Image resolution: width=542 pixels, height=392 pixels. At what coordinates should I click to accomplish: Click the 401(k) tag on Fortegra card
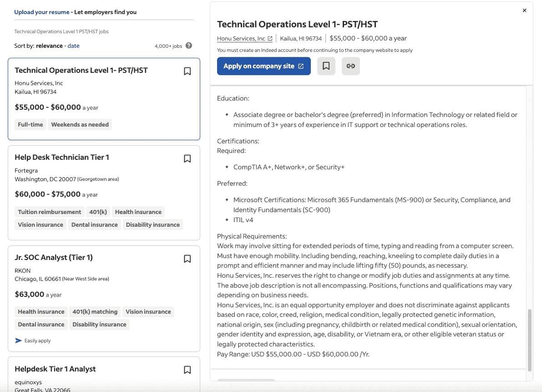coord(98,212)
